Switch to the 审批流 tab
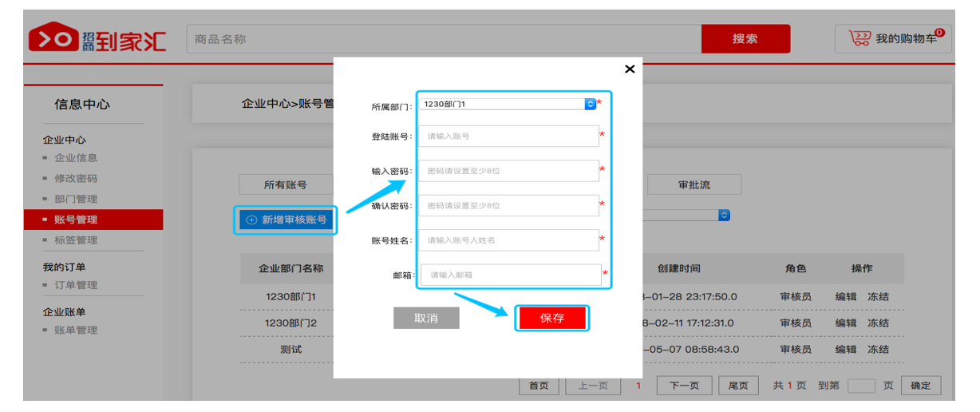 coord(694,184)
